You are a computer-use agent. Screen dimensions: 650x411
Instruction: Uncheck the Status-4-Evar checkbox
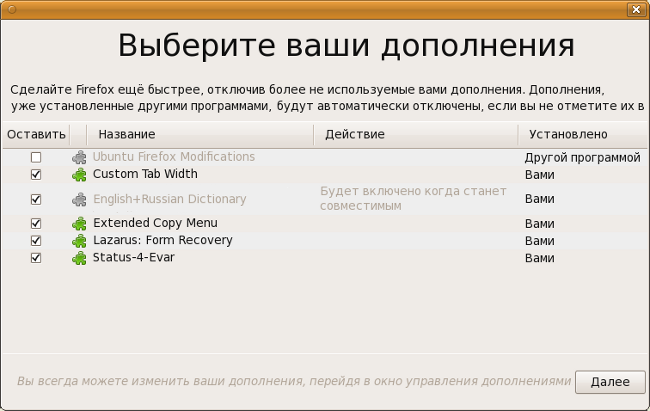(x=36, y=258)
